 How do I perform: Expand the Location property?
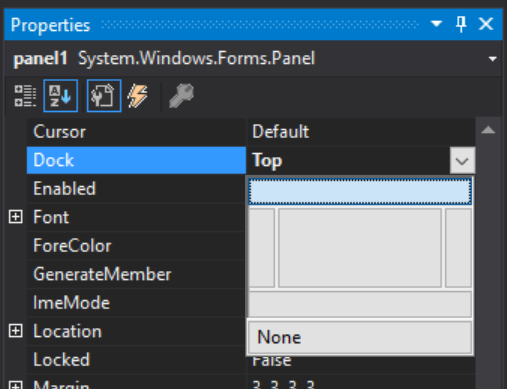click(16, 331)
